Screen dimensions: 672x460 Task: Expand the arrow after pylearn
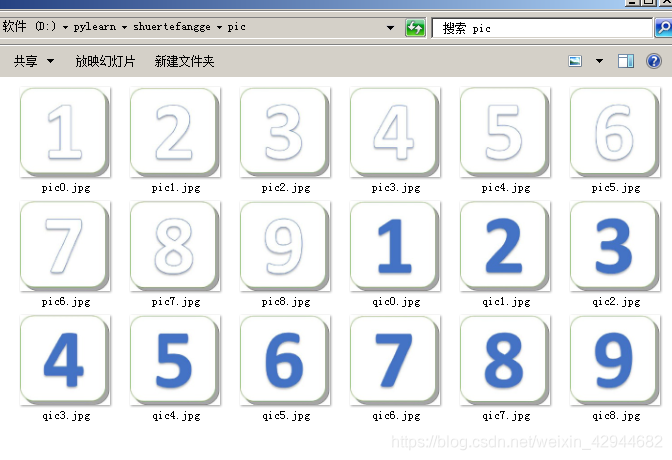(x=124, y=27)
